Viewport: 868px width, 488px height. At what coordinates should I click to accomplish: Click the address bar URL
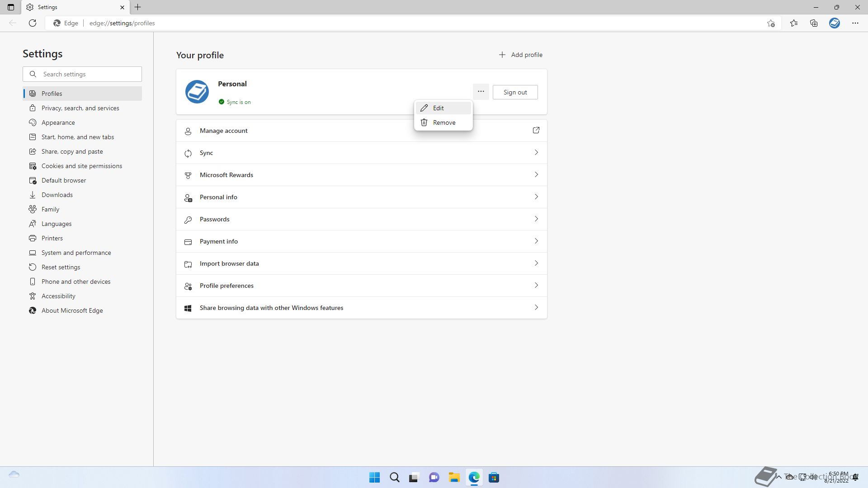coord(122,23)
